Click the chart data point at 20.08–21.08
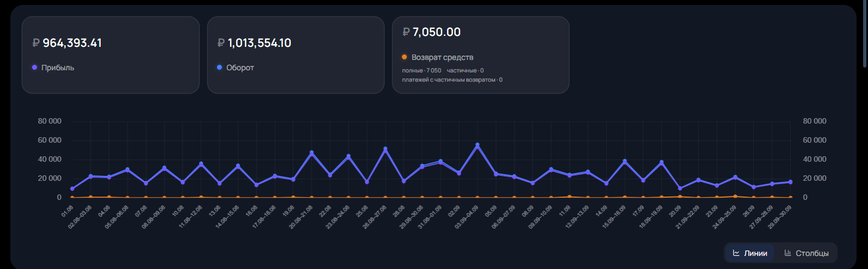This screenshot has width=868, height=269. (x=312, y=153)
